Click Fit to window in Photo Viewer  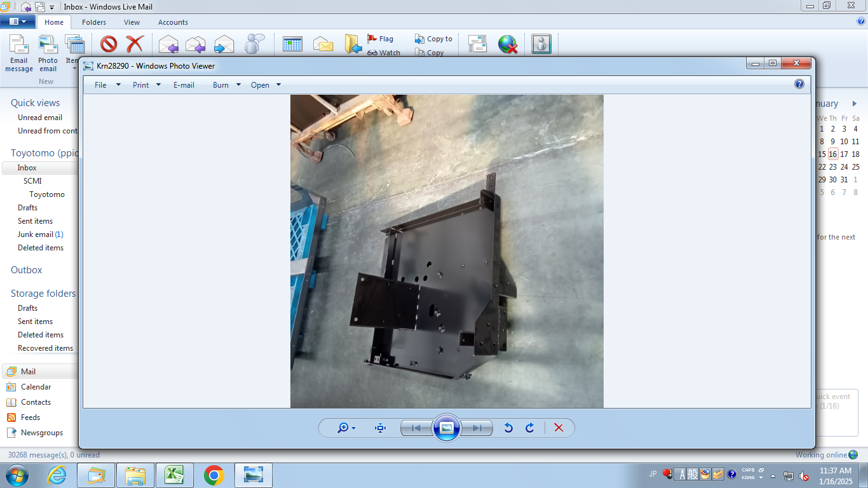(381, 428)
